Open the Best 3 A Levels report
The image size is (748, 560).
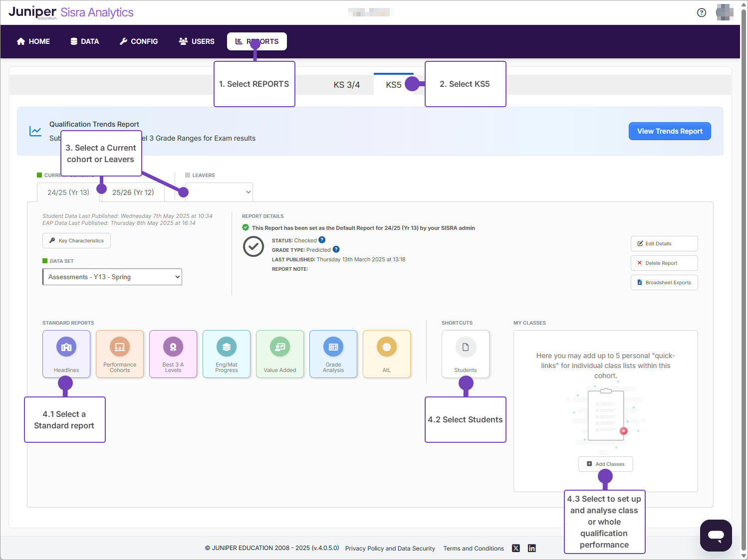[173, 354]
